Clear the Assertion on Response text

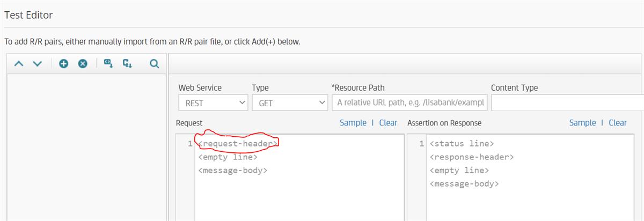(618, 123)
